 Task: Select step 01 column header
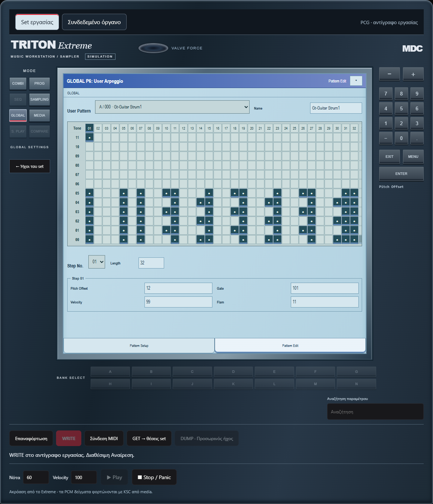pyautogui.click(x=89, y=128)
